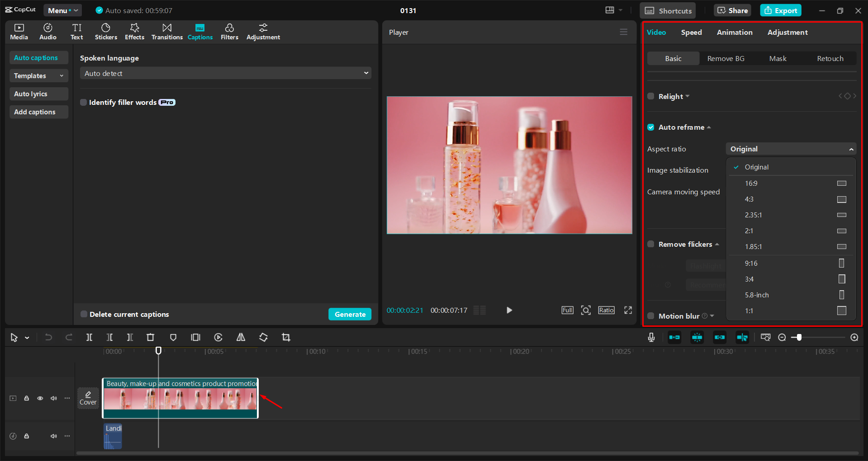Switch to the Remove BG tab

(x=726, y=59)
